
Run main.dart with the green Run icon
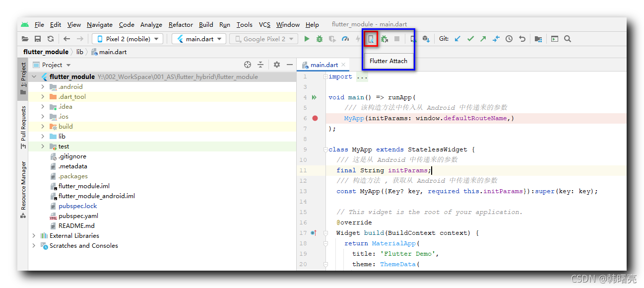click(307, 39)
